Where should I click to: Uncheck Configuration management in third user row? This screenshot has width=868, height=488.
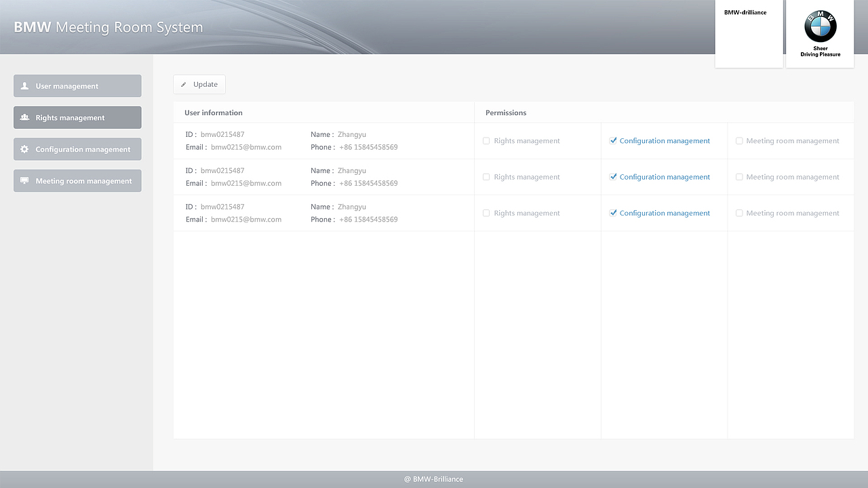[613, 213]
